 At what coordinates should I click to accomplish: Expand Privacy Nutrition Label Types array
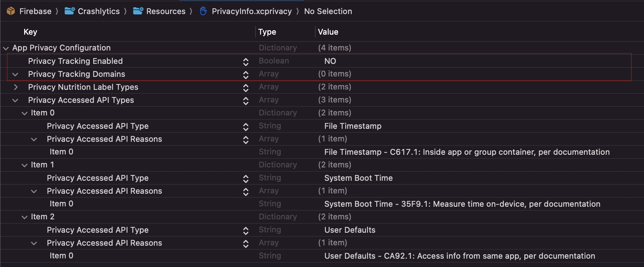15,87
